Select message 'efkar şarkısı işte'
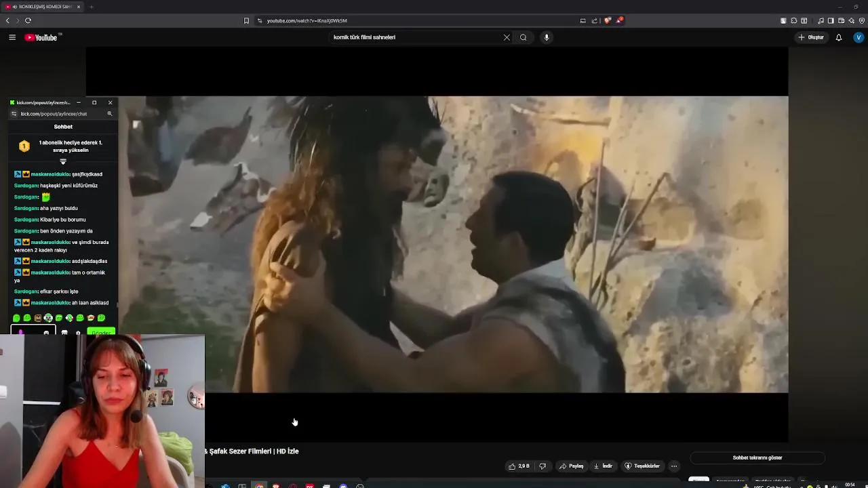Viewport: 868px width, 488px height. point(60,291)
